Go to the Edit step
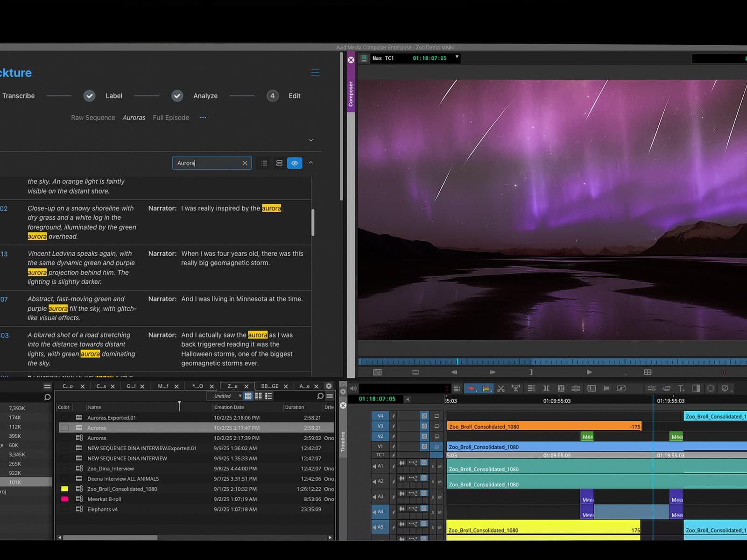 tap(295, 96)
